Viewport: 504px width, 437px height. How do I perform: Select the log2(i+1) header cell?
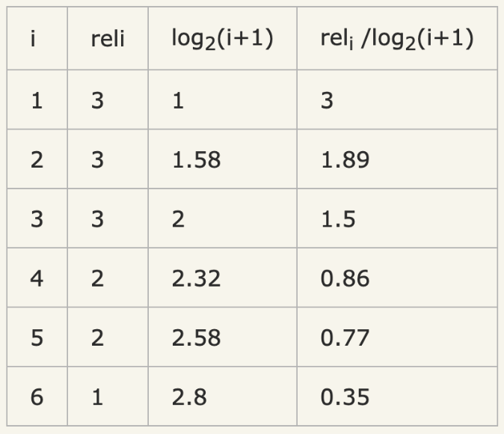point(221,39)
